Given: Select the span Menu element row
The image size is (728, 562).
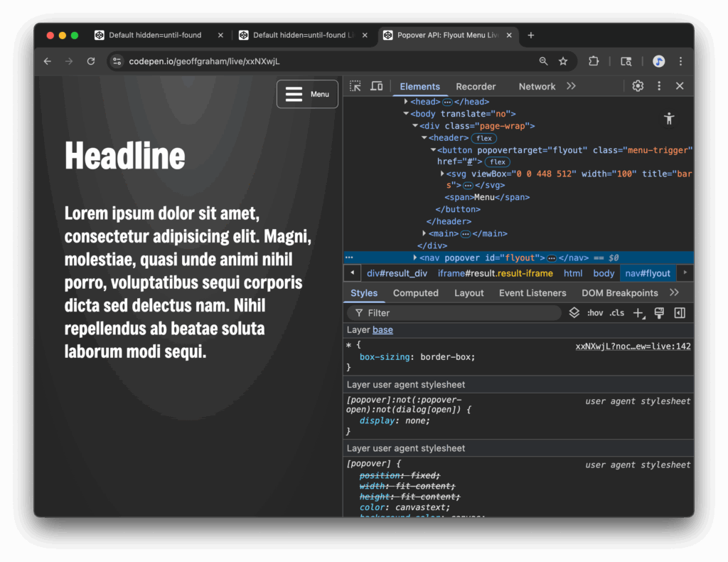Looking at the screenshot, I should click(x=486, y=197).
